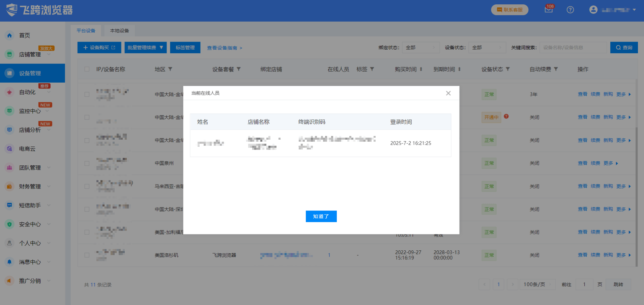Screen dimensions: 644x305
Task: Close the 当前在线人员 dialog with X
Action: coord(448,93)
